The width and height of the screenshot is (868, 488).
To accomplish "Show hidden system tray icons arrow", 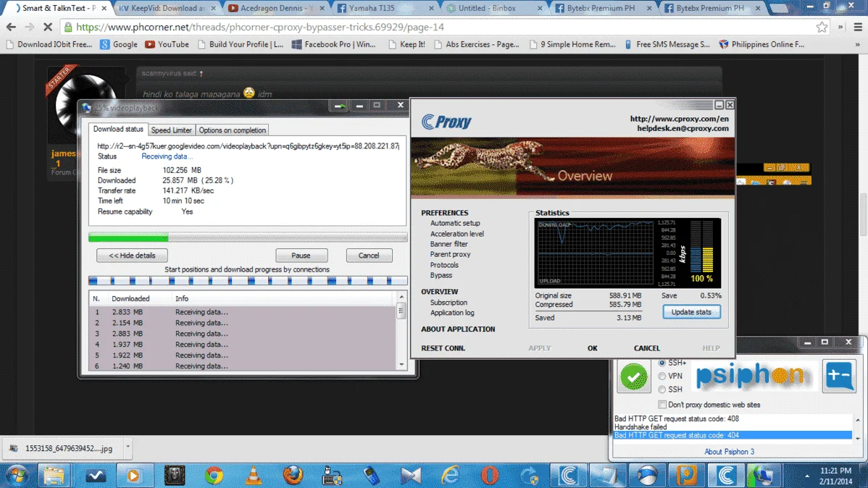I will coord(807,476).
